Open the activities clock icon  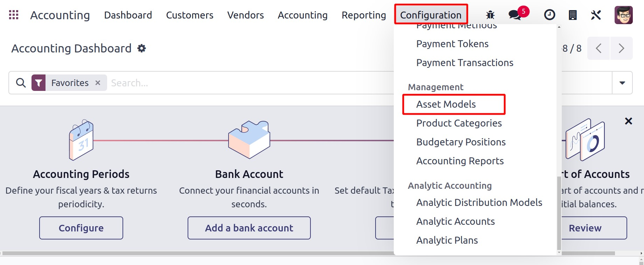tap(549, 15)
